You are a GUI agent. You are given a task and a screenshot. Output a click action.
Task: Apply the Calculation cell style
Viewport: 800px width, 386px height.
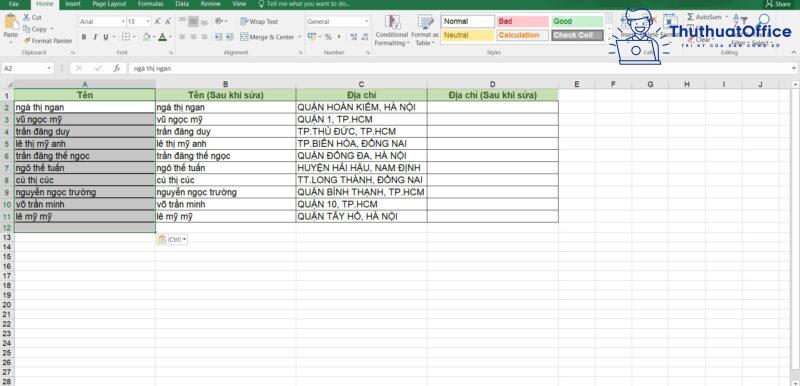522,35
